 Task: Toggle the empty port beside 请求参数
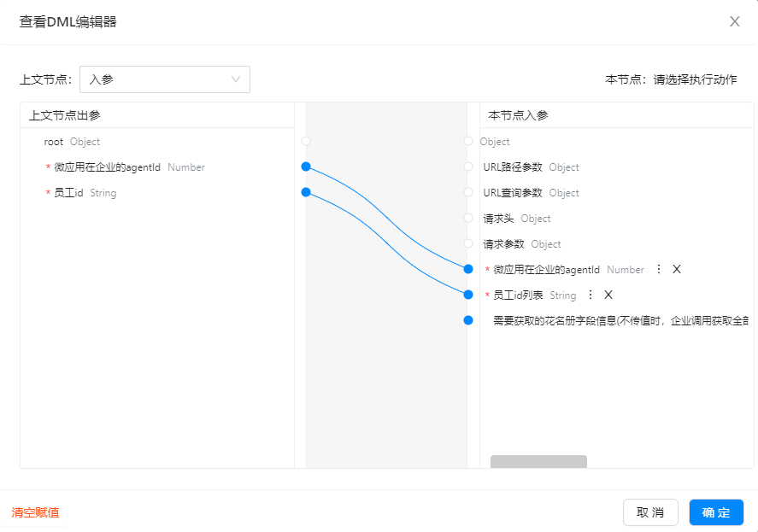click(467, 243)
